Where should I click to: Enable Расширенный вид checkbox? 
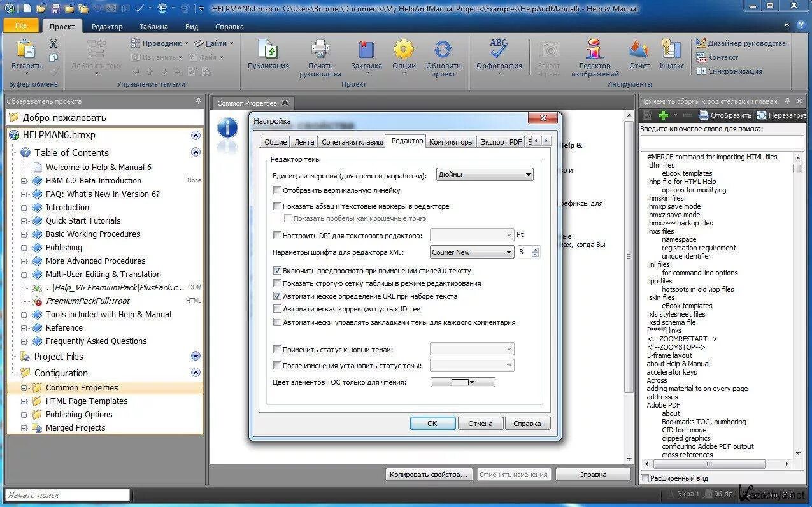pyautogui.click(x=645, y=478)
